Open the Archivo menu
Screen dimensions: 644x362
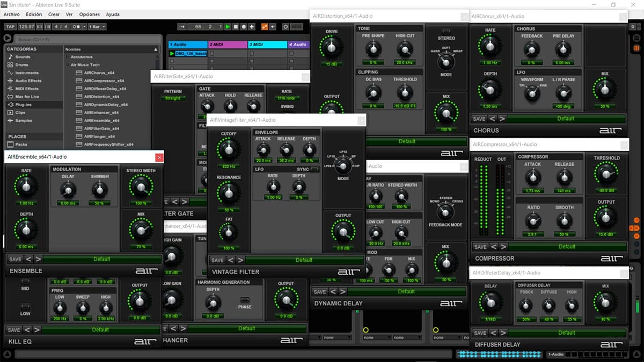tap(12, 14)
